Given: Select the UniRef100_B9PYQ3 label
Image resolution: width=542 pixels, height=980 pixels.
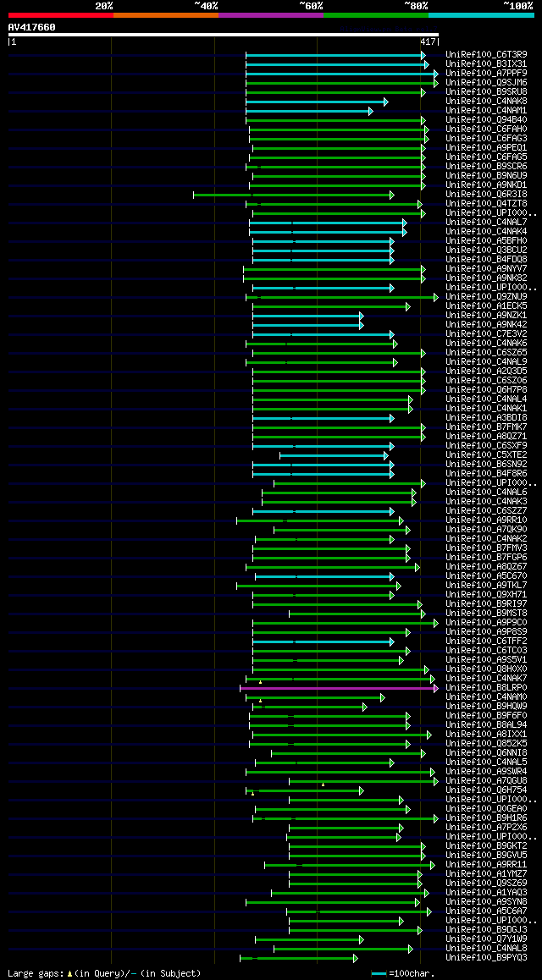Looking at the screenshot, I should point(486,958).
